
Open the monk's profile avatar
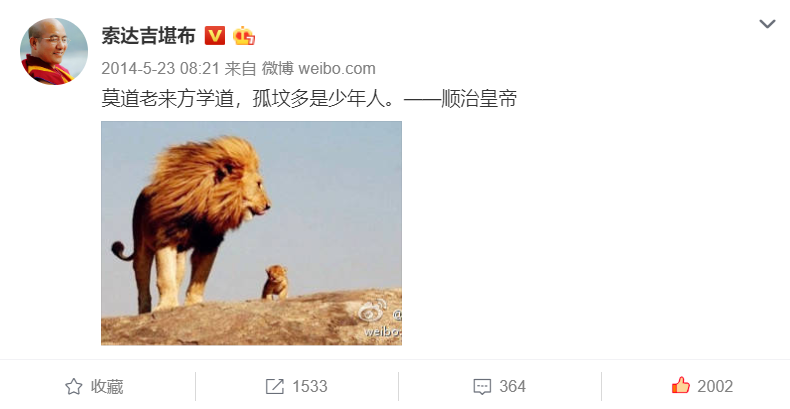point(54,51)
